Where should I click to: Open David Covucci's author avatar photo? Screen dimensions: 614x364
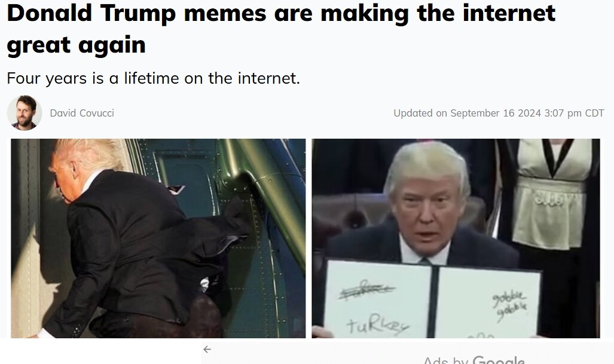25,113
